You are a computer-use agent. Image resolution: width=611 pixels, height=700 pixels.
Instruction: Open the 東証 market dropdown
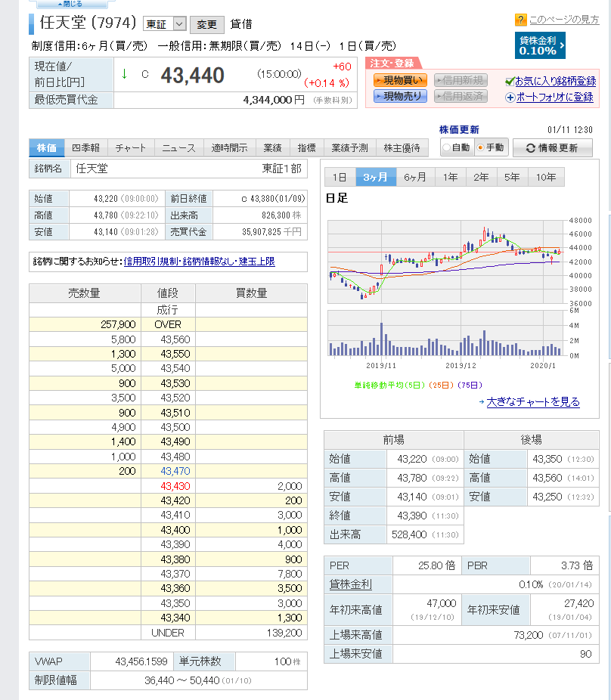pos(164,23)
